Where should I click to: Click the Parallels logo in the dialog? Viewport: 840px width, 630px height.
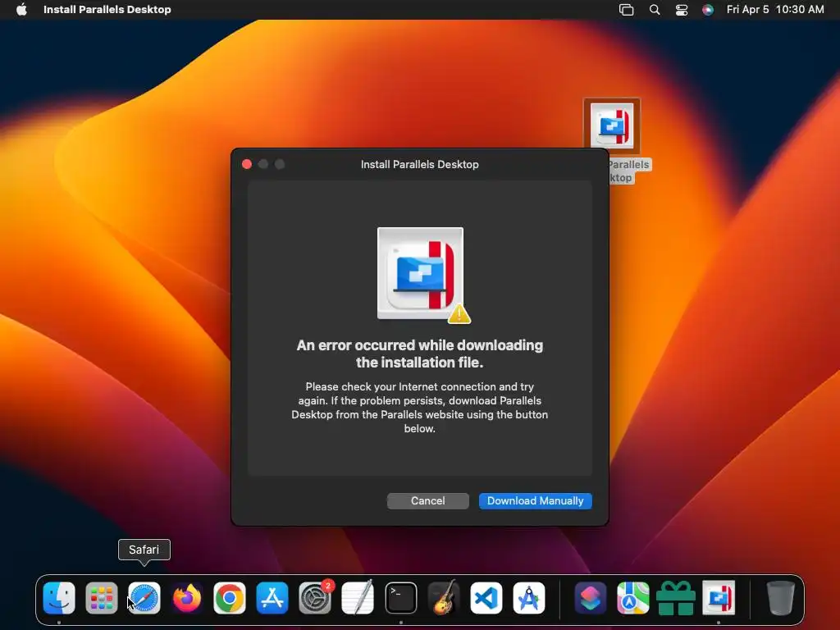(421, 274)
